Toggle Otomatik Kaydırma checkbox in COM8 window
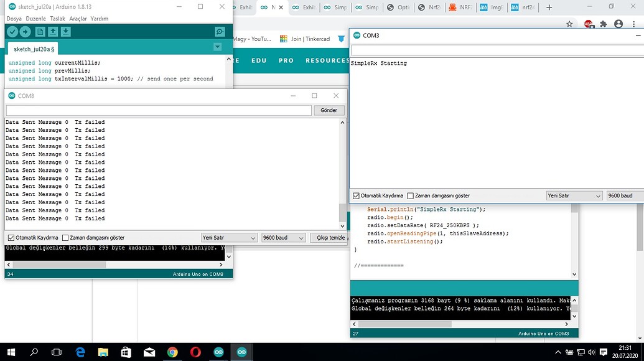Image resolution: width=644 pixels, height=361 pixels. click(11, 238)
